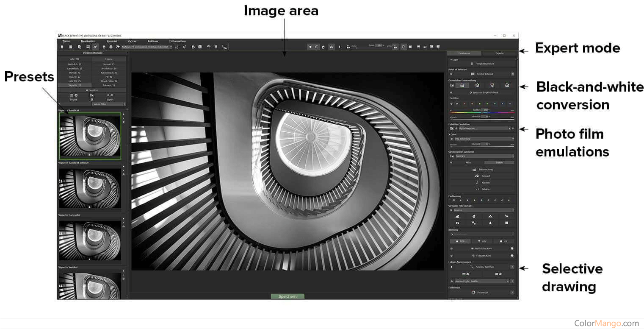Viewport: 644px width, 332px height.
Task: Click the green Speichern button
Action: [x=287, y=296]
